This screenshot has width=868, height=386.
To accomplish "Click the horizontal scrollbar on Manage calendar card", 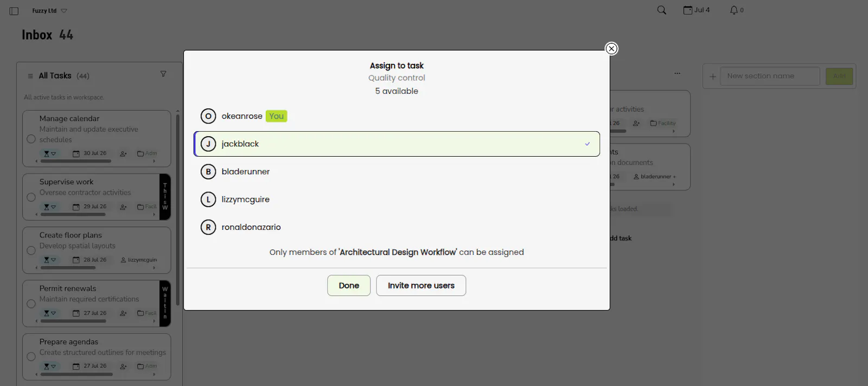I will coord(76,161).
